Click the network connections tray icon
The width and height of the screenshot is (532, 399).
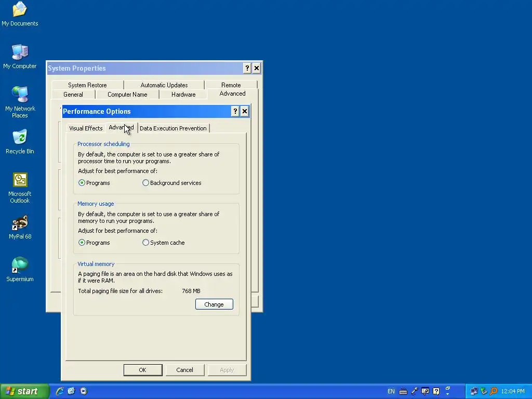coord(474,392)
